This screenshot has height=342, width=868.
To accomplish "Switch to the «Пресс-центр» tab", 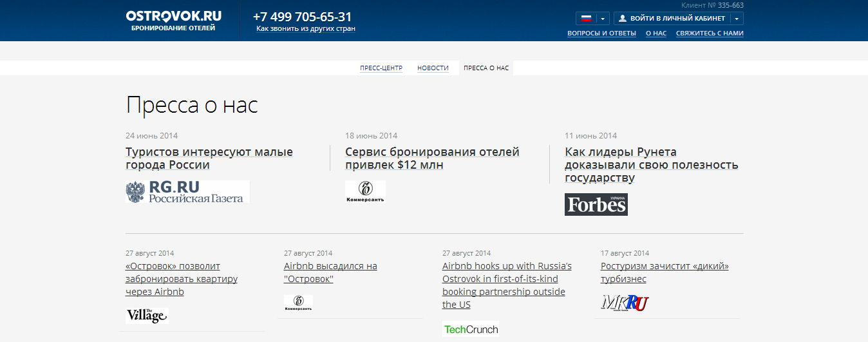I will click(381, 68).
